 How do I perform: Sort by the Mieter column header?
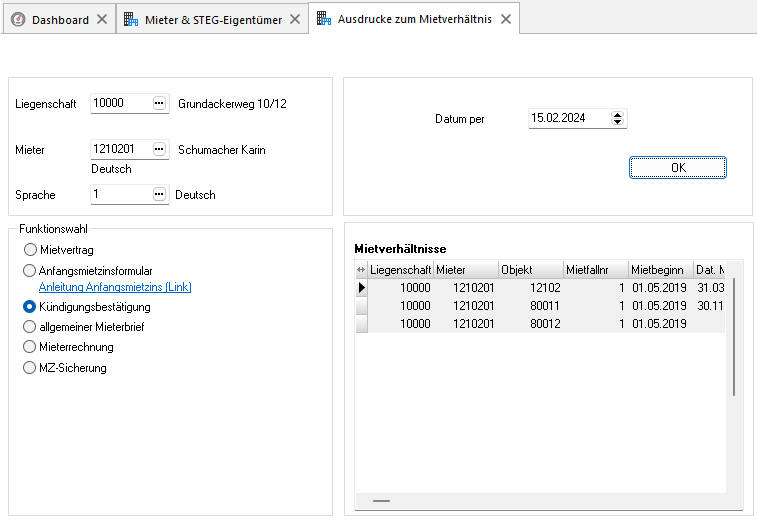coord(466,269)
